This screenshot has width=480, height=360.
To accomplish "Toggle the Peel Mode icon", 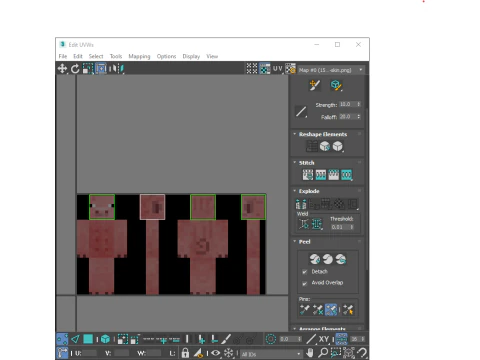I will 328,259.
